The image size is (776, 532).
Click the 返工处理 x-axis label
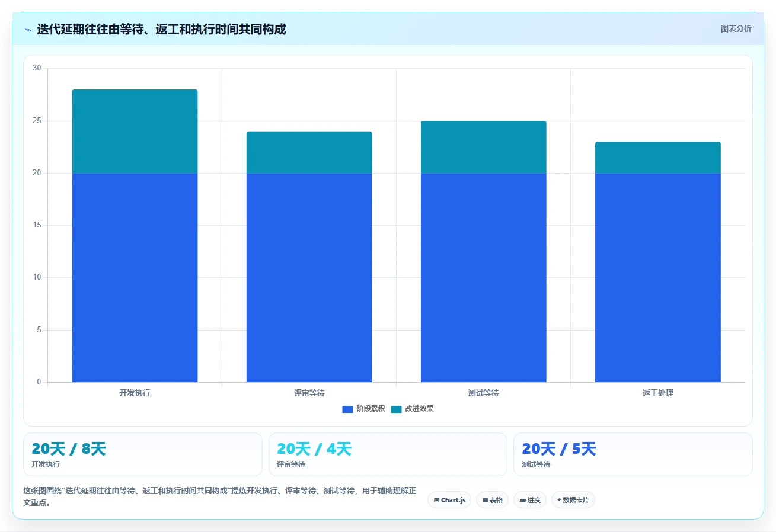658,393
